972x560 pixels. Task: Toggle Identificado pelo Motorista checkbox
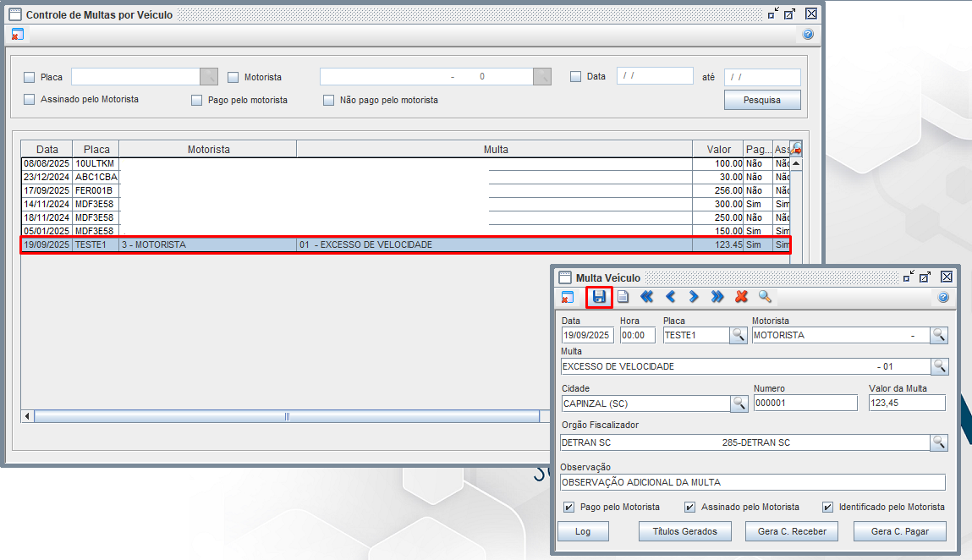827,508
